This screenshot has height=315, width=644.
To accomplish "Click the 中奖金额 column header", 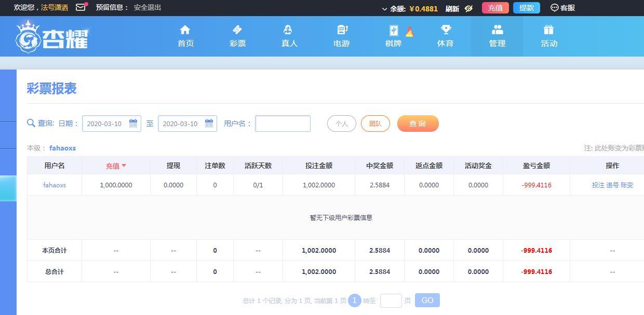I will pyautogui.click(x=380, y=166).
